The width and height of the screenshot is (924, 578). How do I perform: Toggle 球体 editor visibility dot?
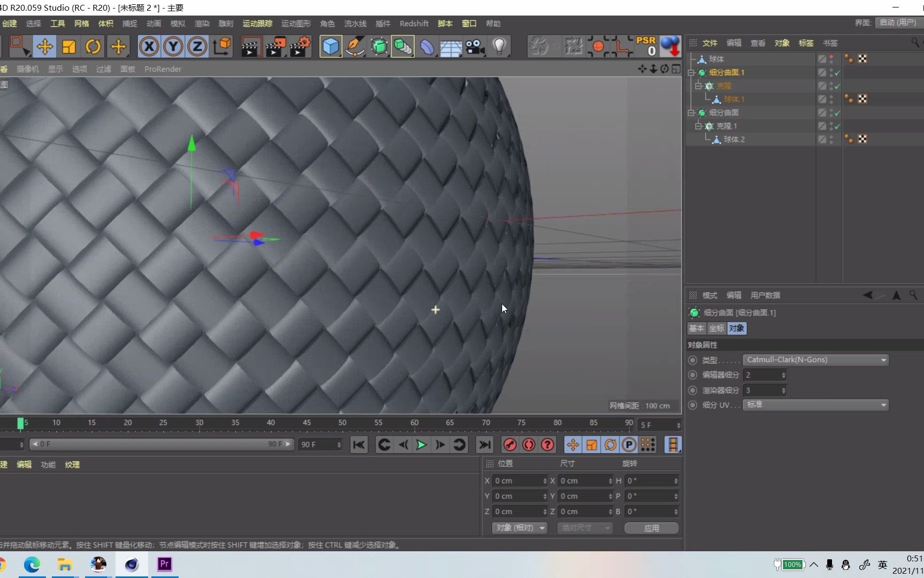pos(830,57)
